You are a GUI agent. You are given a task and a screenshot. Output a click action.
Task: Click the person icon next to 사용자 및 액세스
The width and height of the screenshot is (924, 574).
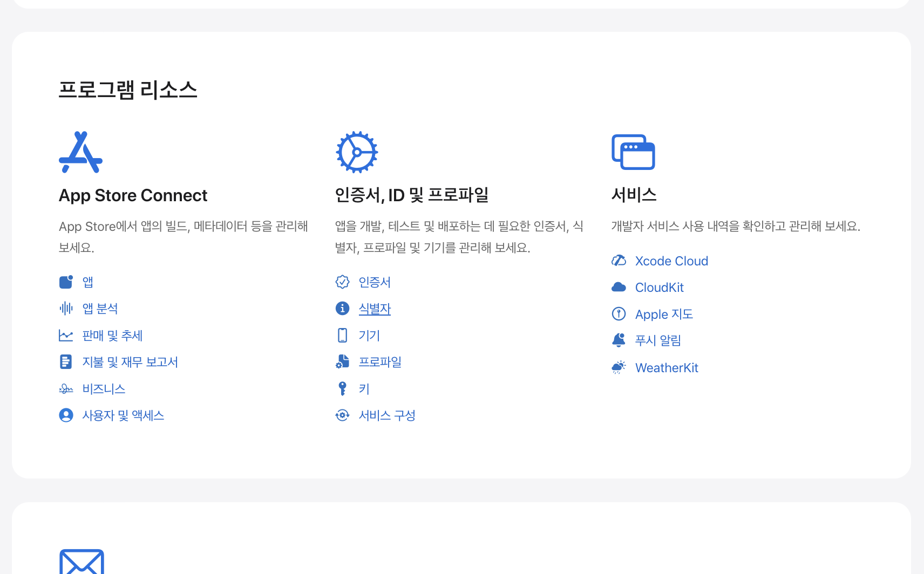coord(66,415)
